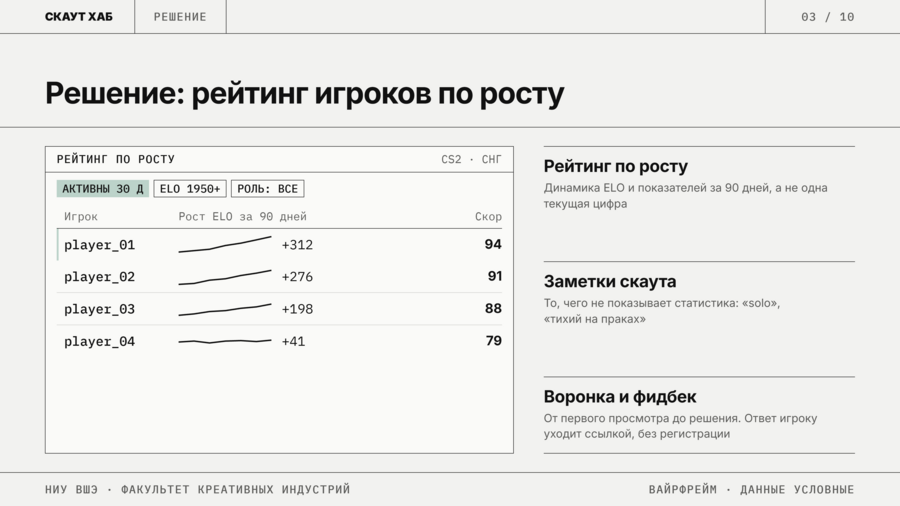Click the ВАЙРФРЕЙМ · ДАННЫЕ УСЛОВНЫЕ footer
Viewport: 900px width, 506px height.
click(751, 489)
